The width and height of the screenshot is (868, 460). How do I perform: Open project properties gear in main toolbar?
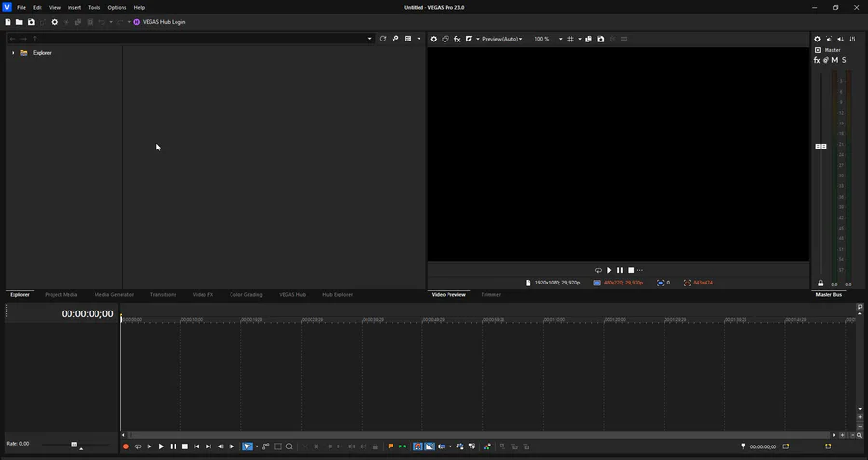[54, 22]
